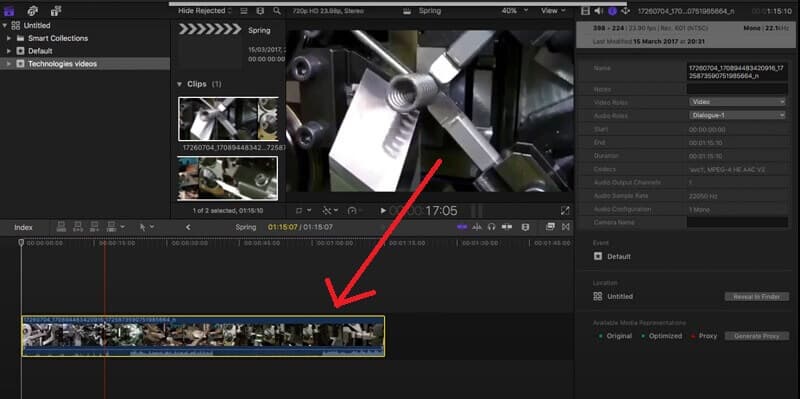
Task: Play video in the viewer
Action: pos(383,211)
